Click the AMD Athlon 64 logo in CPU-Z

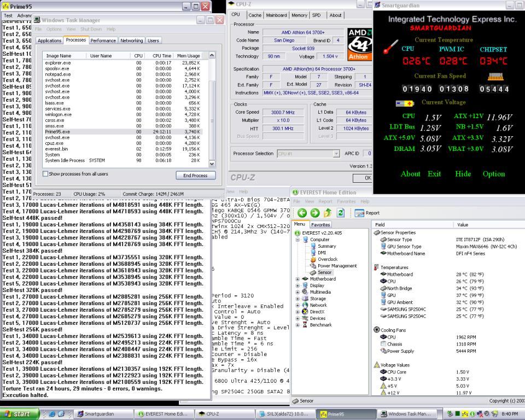360,44
